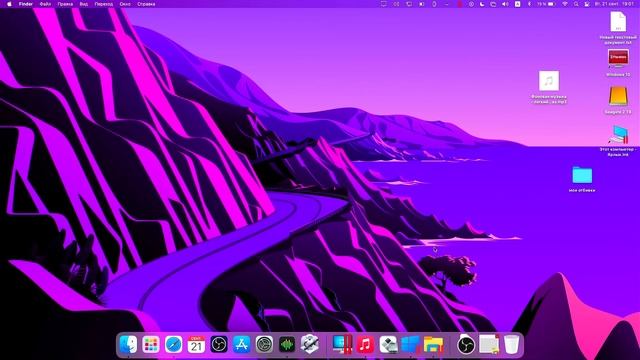Open the Trash in the Dock
The height and width of the screenshot is (360, 640).
[x=511, y=344]
